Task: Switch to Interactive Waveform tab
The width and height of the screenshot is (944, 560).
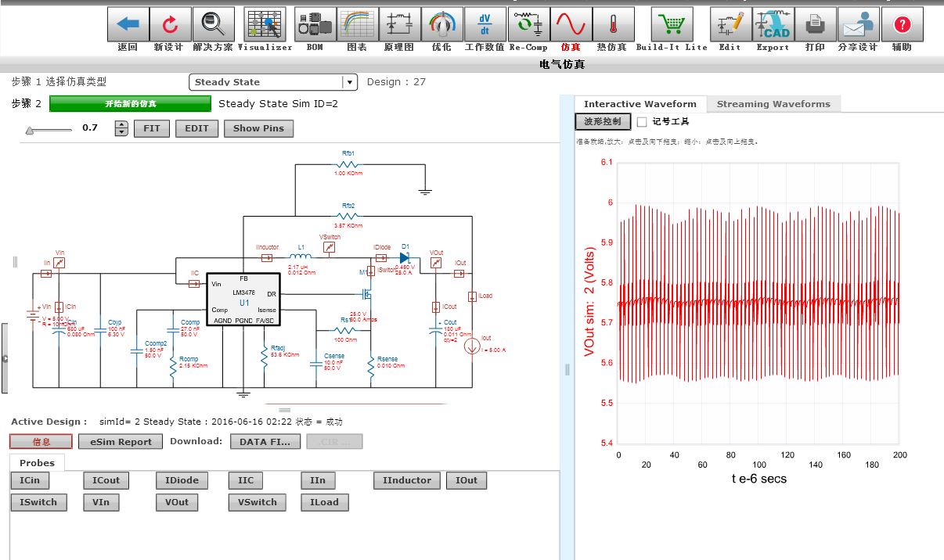Action: point(640,104)
